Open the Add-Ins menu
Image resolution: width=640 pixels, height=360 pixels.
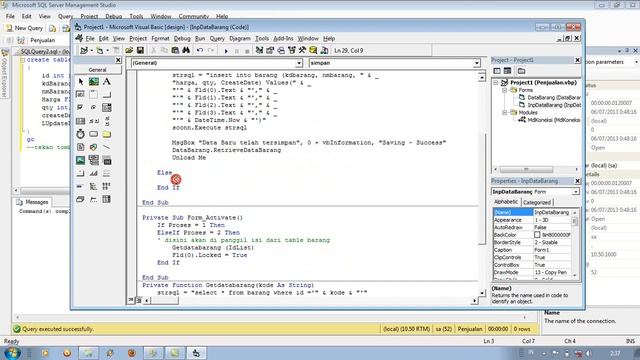click(283, 38)
